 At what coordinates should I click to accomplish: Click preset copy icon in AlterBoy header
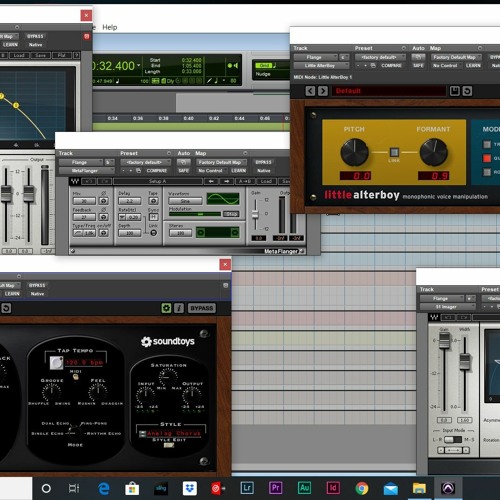coord(373,66)
